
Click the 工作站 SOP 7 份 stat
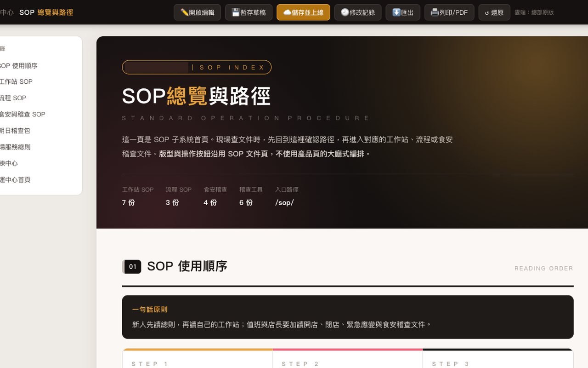(138, 196)
